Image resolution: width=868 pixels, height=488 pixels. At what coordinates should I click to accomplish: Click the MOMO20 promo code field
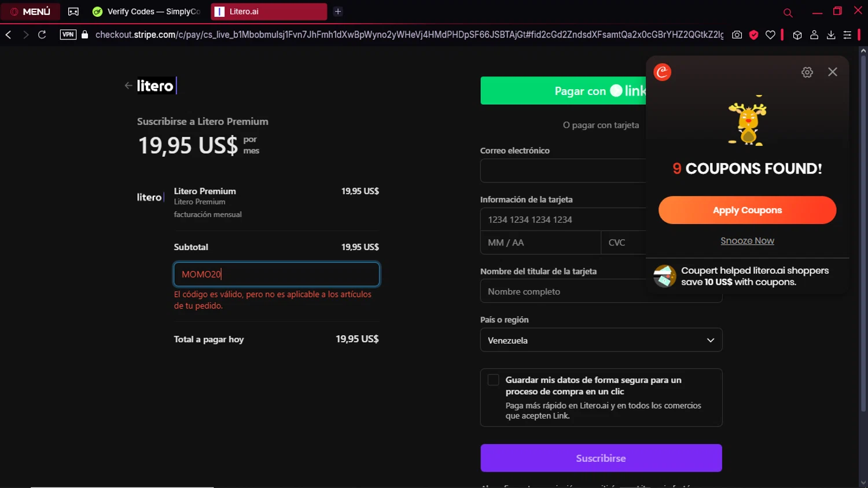(277, 274)
